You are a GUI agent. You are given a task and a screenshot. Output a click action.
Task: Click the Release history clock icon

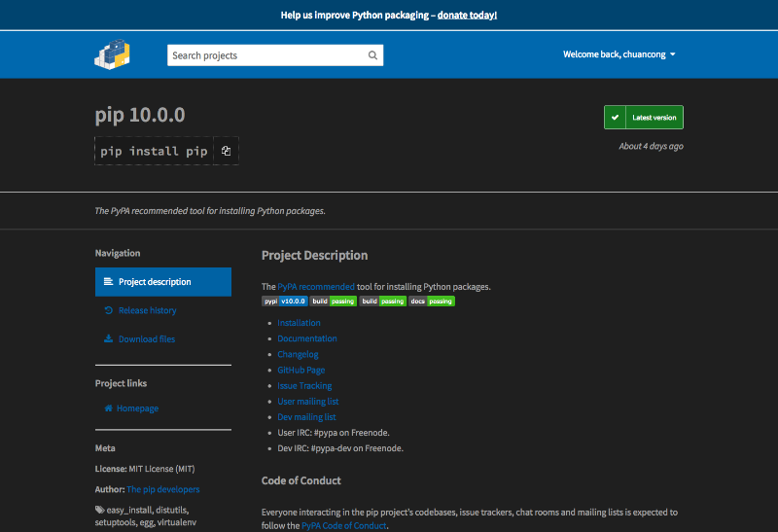tap(108, 310)
